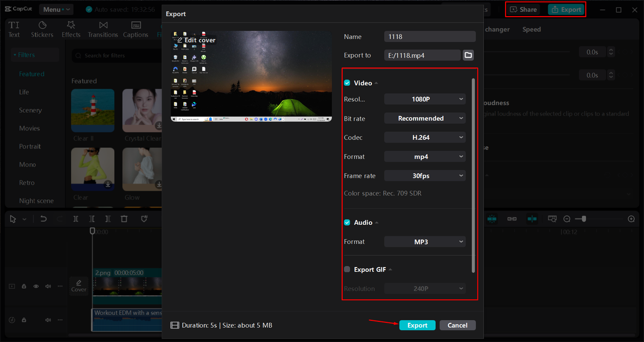Select the Scenery filter category

point(30,110)
